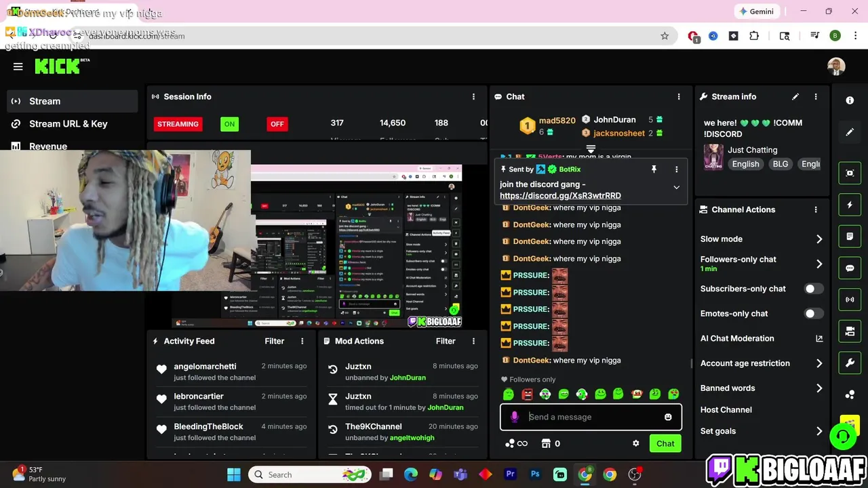This screenshot has width=868, height=488.
Task: Toggle the chat bubble widget icon in sidebar
Action: [x=850, y=268]
